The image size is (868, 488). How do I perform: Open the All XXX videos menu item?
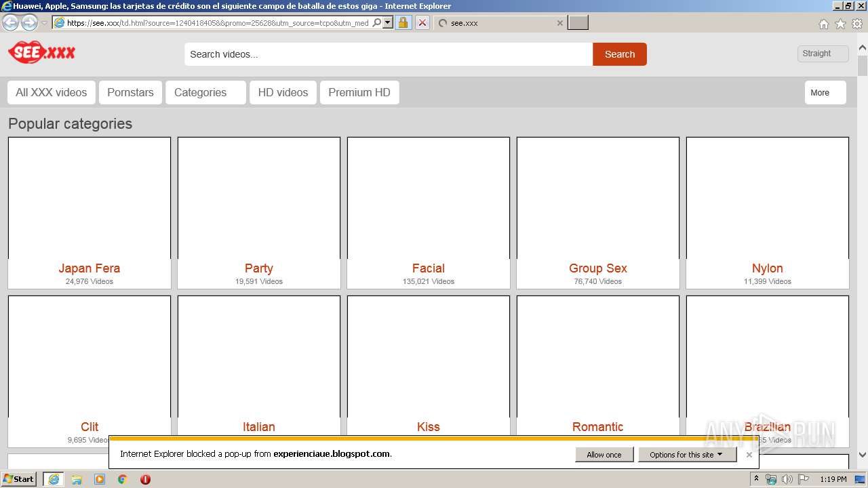(x=52, y=92)
